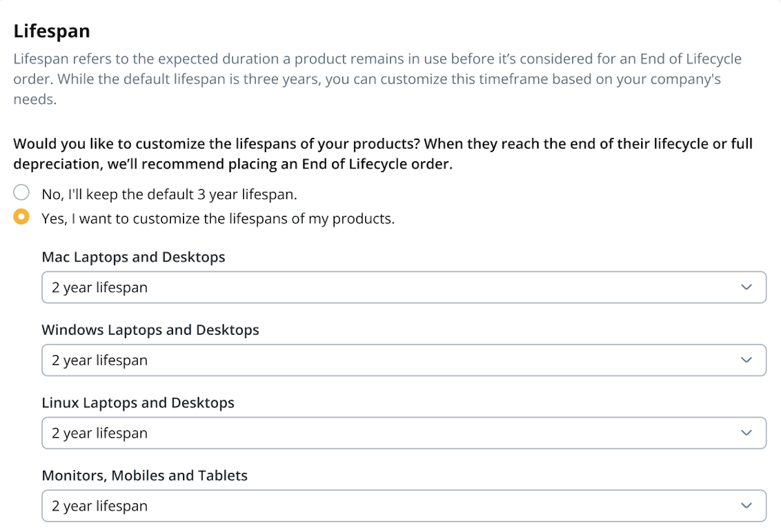
Task: Select the default 3 year lifespan radio button
Action: pos(21,193)
